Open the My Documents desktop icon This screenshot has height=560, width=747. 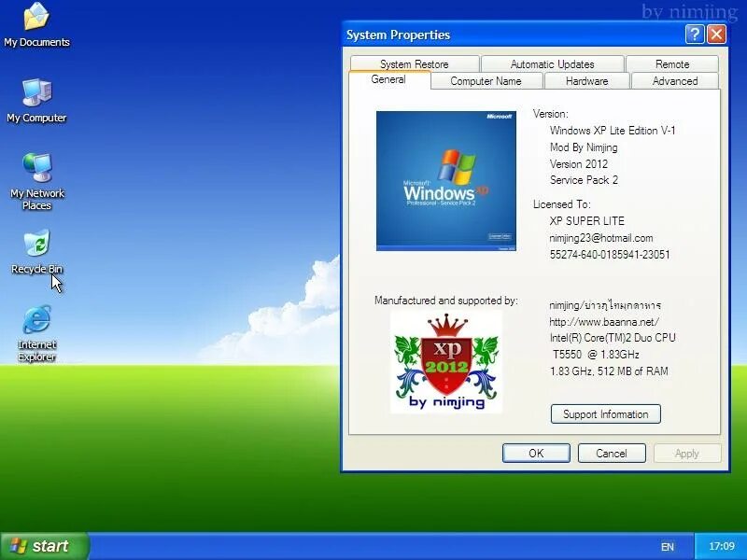point(36,25)
